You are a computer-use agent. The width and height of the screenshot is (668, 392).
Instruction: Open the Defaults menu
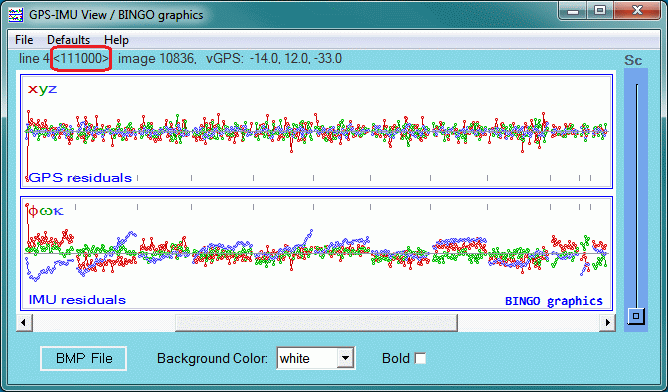(x=69, y=40)
